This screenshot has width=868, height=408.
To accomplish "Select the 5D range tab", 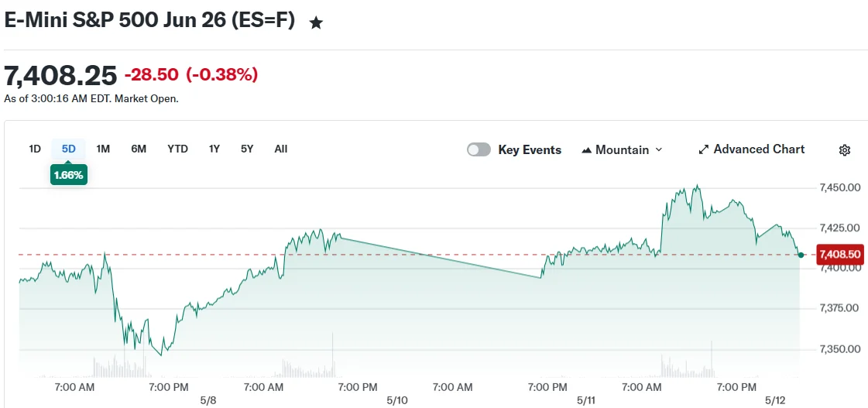I will [69, 149].
